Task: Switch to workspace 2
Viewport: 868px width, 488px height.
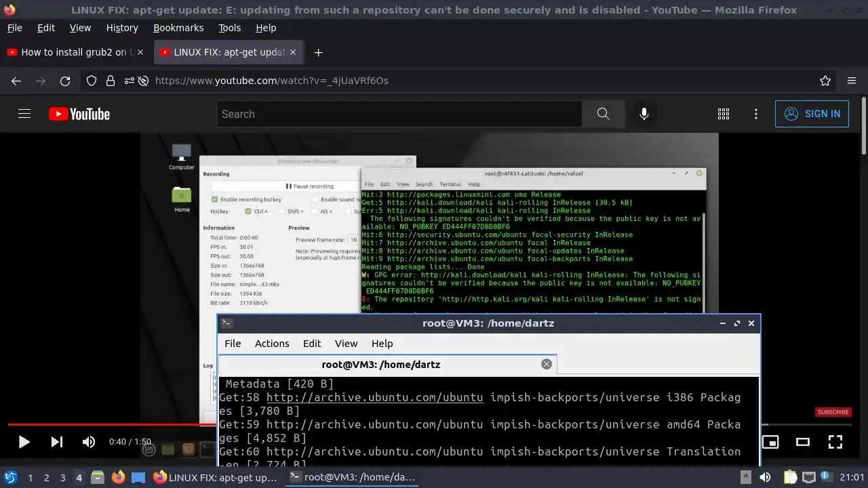Action: 46,478
